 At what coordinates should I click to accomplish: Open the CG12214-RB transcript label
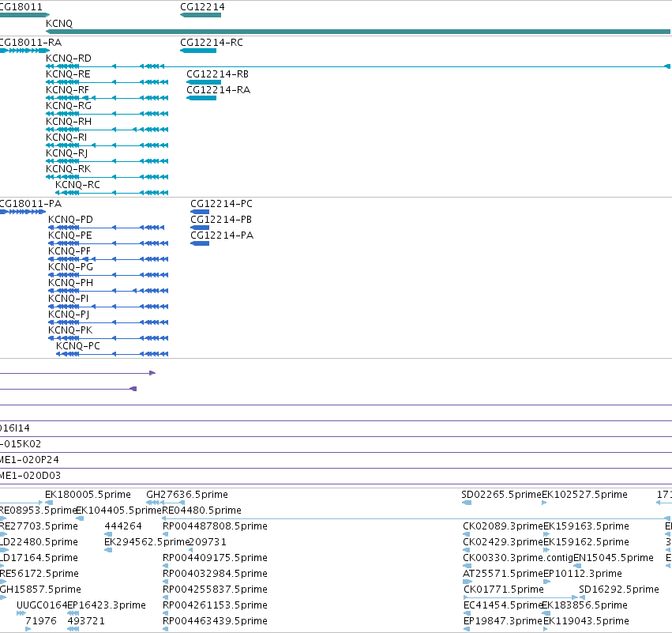217,74
